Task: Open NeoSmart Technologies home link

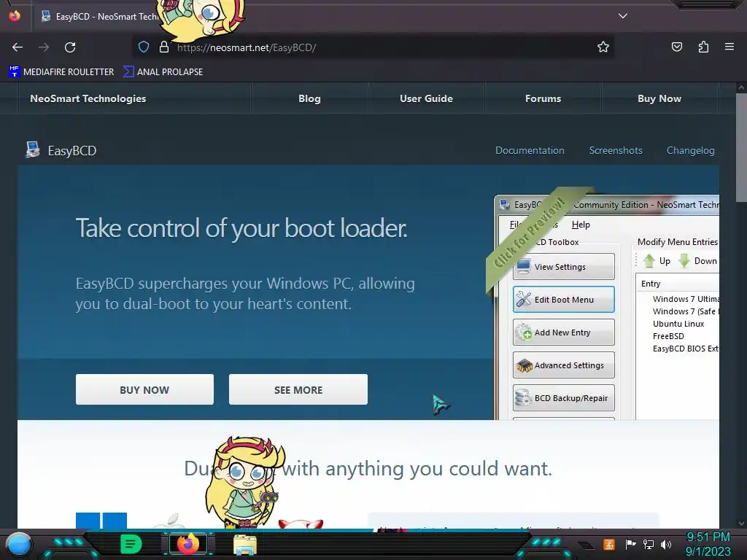Action: [x=88, y=98]
